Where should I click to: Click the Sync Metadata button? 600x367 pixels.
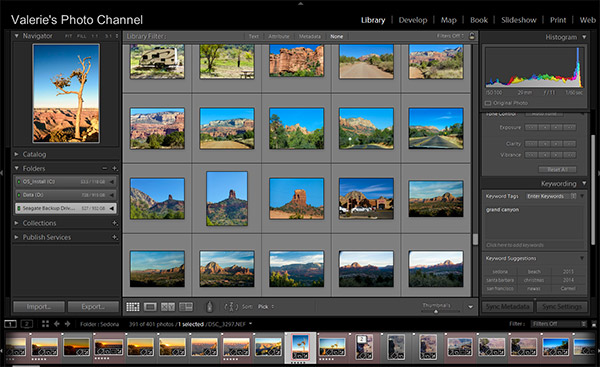click(507, 307)
